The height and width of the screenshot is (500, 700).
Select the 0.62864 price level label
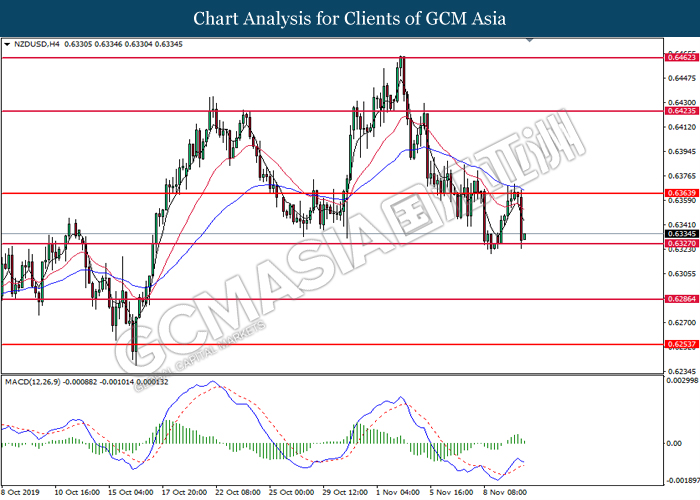pyautogui.click(x=681, y=299)
